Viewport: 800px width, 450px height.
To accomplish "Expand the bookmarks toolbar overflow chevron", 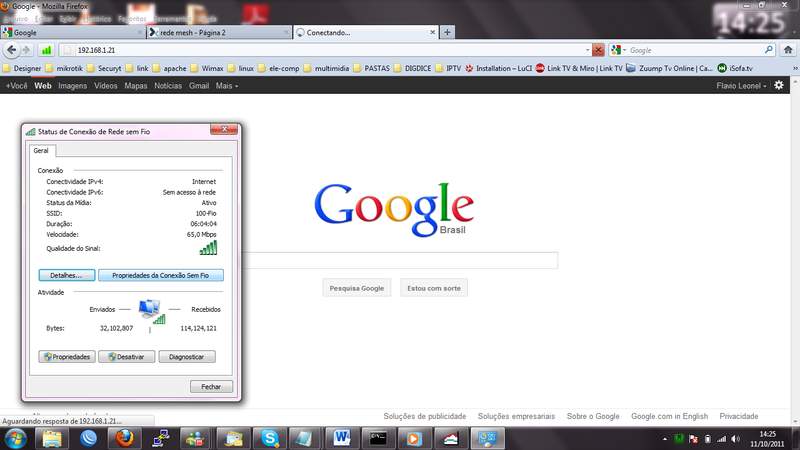I will (794, 68).
